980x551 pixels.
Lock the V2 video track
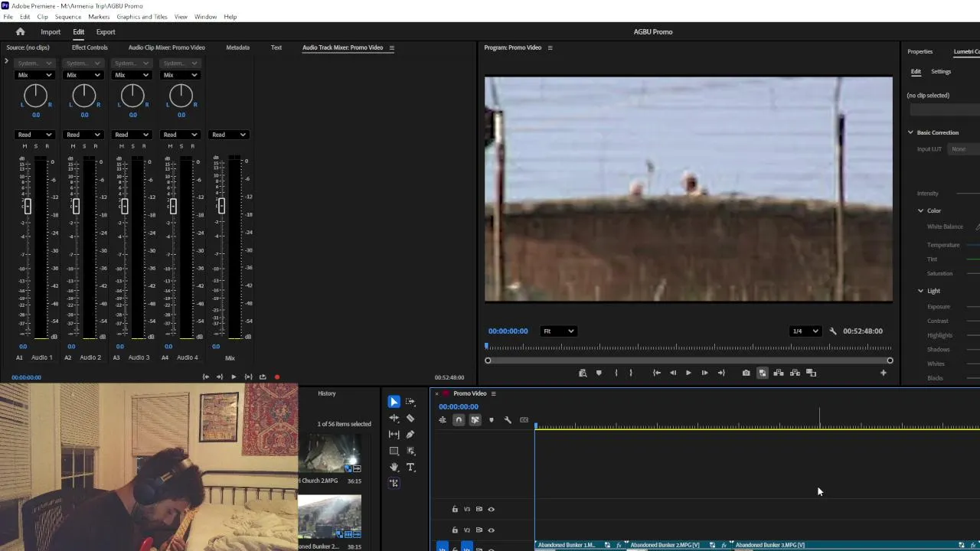455,530
